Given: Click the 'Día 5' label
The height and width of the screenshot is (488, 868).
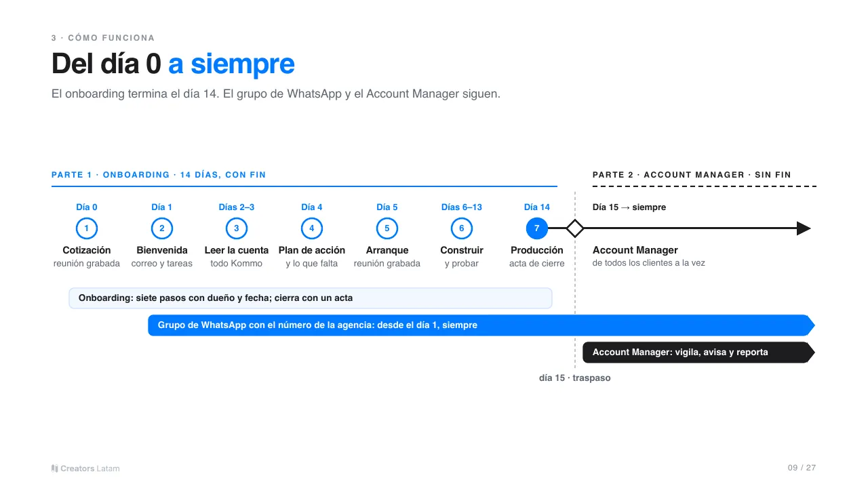Looking at the screenshot, I should click(x=387, y=207).
